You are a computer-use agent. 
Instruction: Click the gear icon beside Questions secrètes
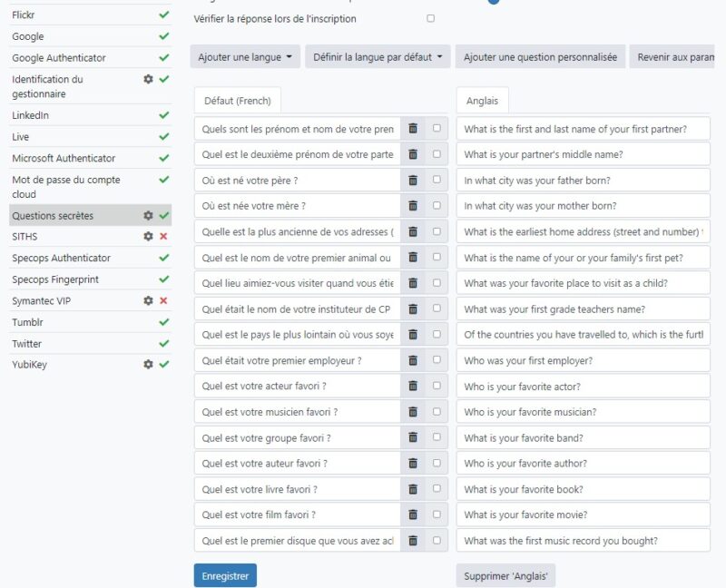[x=149, y=216]
